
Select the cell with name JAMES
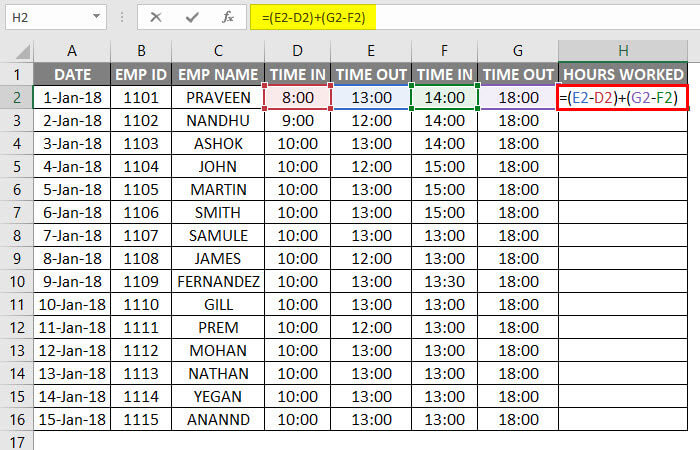point(218,258)
